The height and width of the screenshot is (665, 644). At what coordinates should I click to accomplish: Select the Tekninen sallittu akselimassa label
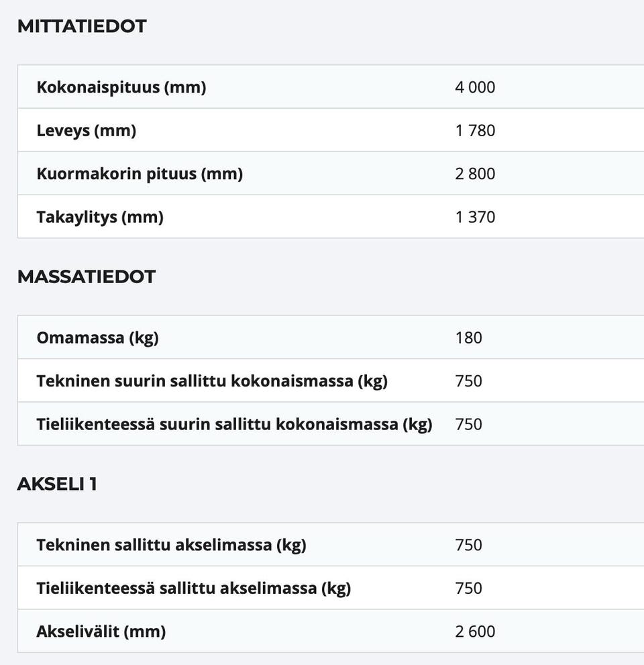click(x=171, y=545)
